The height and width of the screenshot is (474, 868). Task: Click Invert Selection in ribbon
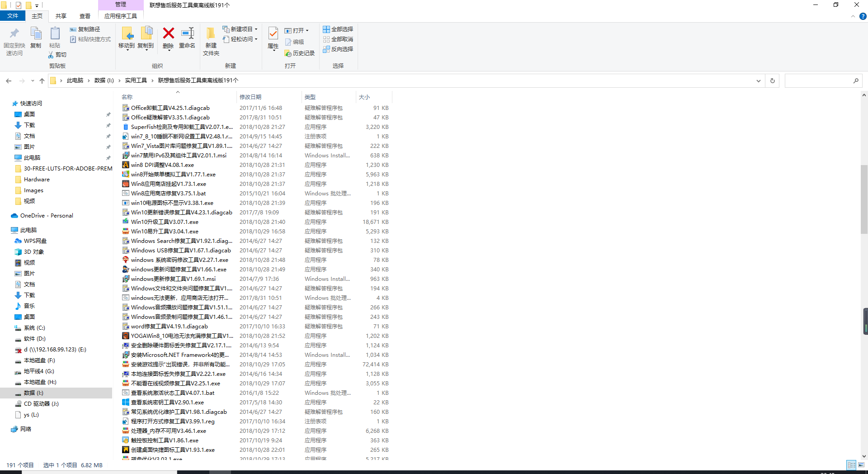coord(338,49)
